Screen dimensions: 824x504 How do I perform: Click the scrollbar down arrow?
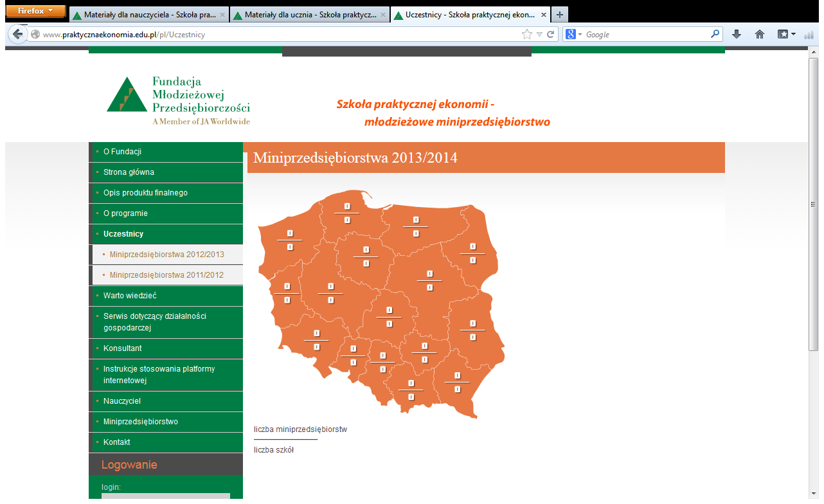813,494
